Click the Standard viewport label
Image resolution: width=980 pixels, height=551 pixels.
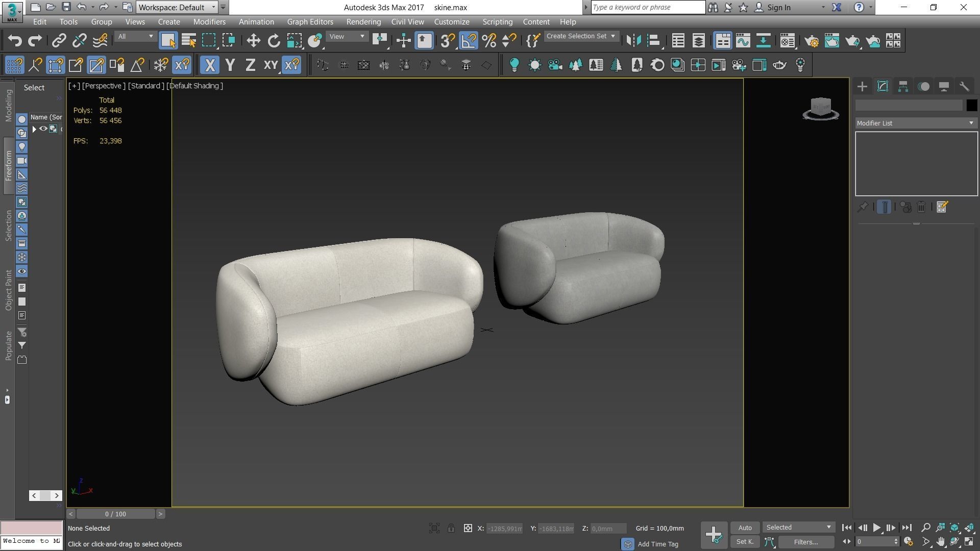pos(146,86)
